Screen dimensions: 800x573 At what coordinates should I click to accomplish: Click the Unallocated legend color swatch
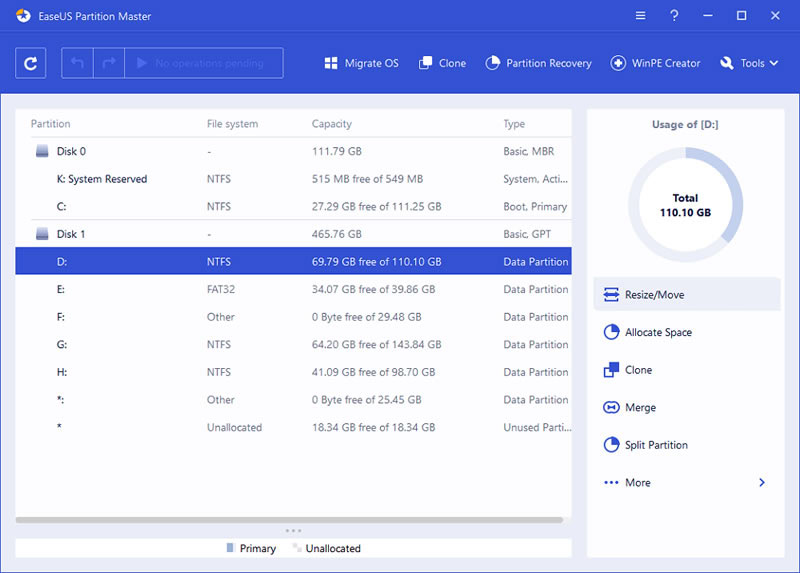[296, 547]
